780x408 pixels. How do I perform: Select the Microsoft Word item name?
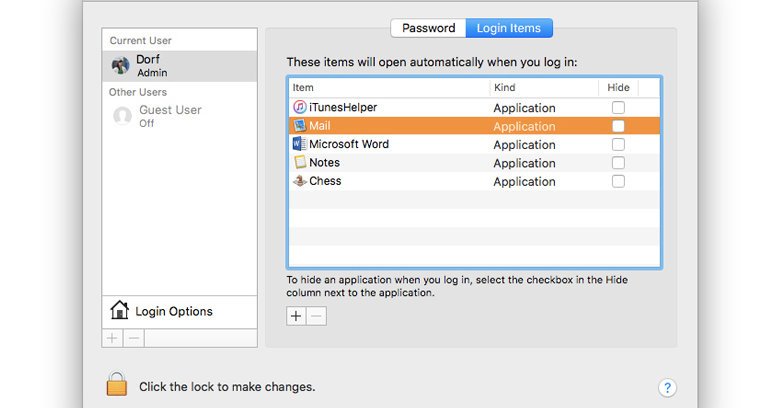[349, 144]
